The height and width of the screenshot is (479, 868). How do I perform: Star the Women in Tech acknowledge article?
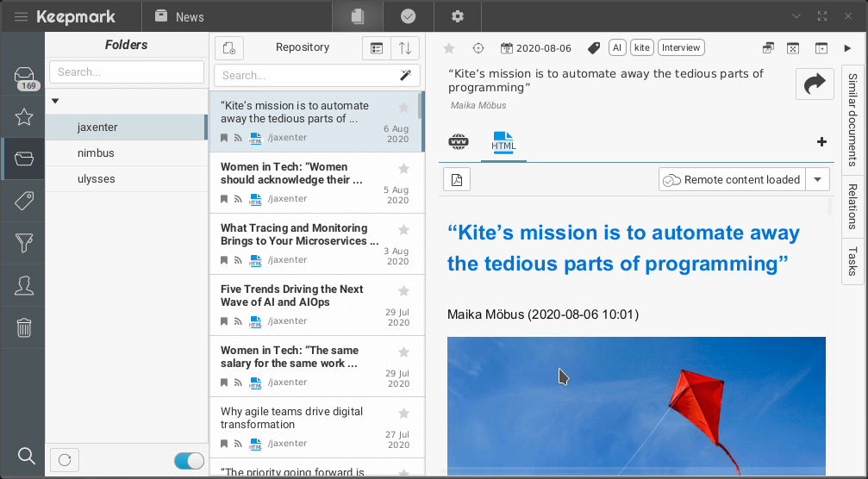[x=403, y=169]
